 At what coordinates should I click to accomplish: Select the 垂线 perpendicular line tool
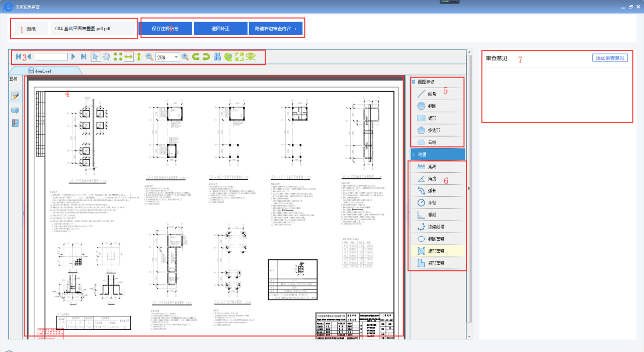pyautogui.click(x=438, y=215)
